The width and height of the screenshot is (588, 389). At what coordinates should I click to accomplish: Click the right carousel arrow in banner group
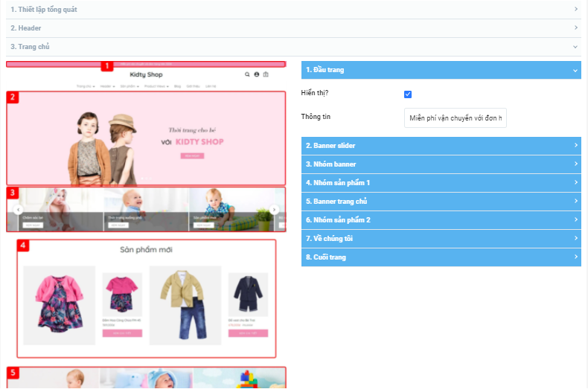tap(274, 210)
